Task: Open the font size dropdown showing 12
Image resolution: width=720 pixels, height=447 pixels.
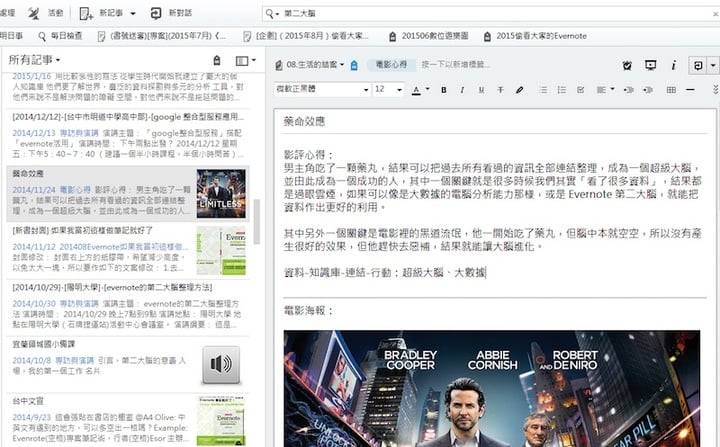Action: tap(388, 90)
